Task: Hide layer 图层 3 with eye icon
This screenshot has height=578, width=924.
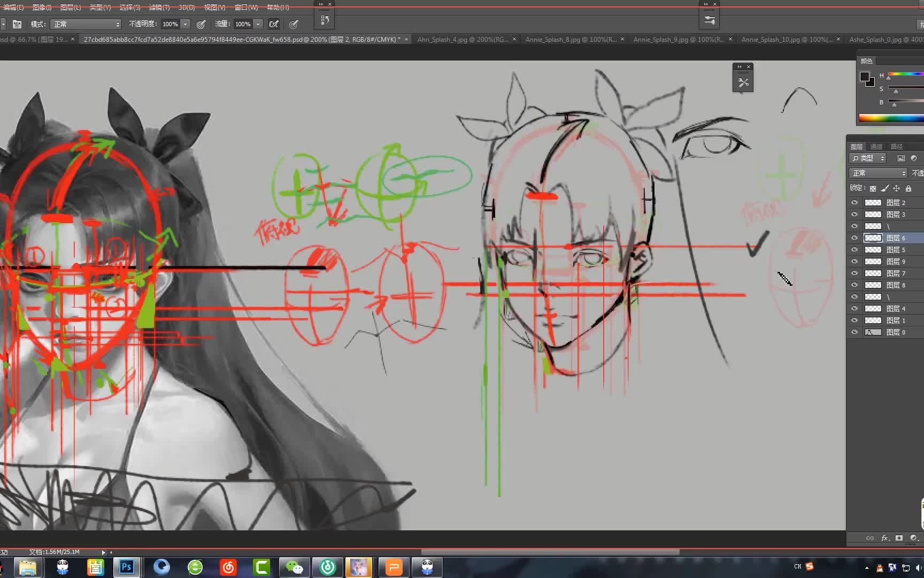Action: tap(854, 214)
